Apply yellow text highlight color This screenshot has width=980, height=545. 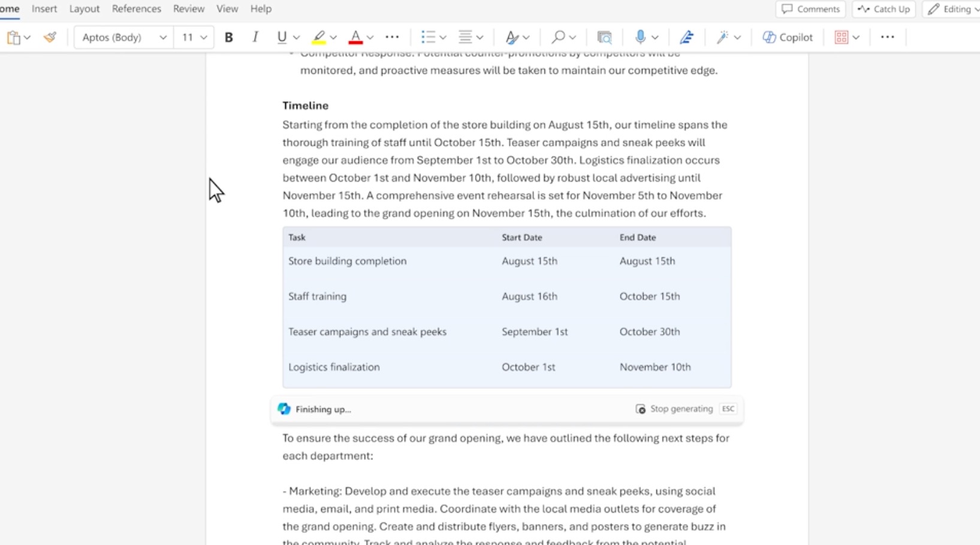tap(319, 37)
